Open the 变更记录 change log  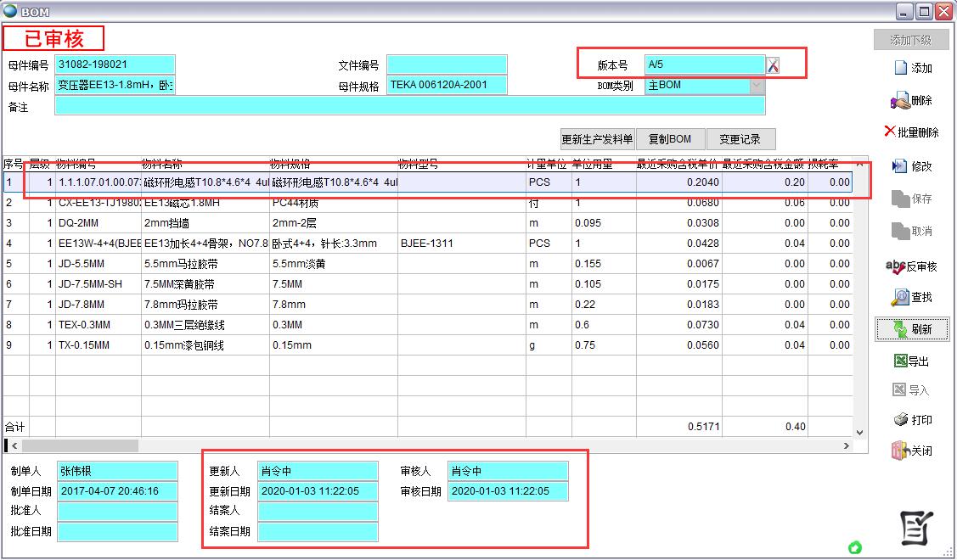740,139
